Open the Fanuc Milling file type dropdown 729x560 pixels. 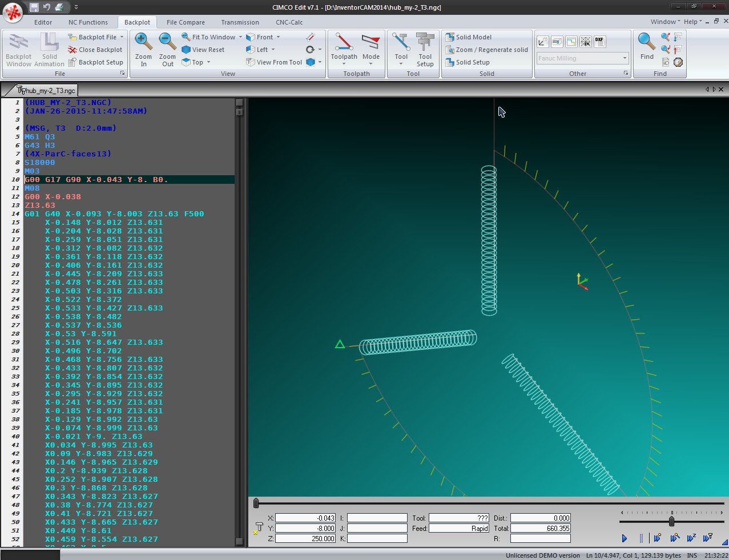625,58
